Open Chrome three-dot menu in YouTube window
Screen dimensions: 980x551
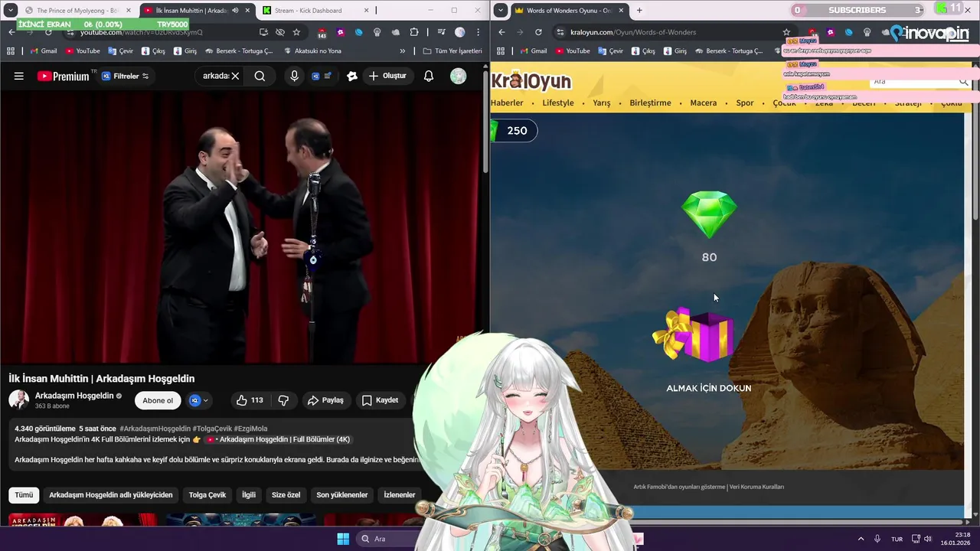click(x=478, y=32)
